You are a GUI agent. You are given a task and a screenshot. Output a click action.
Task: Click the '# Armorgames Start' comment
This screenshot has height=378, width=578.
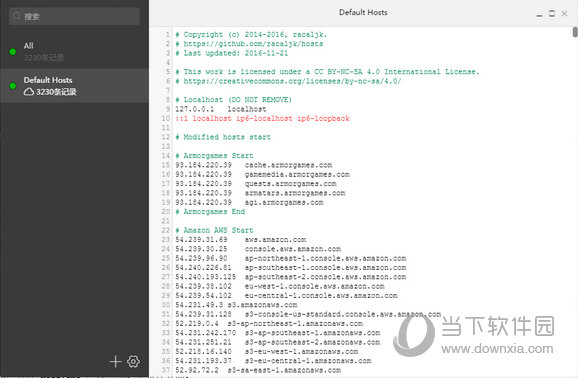tap(214, 156)
